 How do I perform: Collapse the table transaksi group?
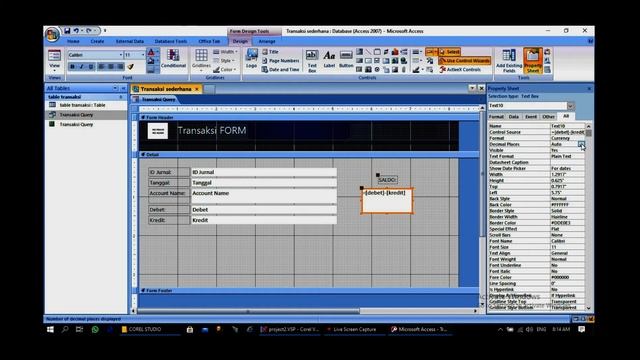tap(121, 97)
